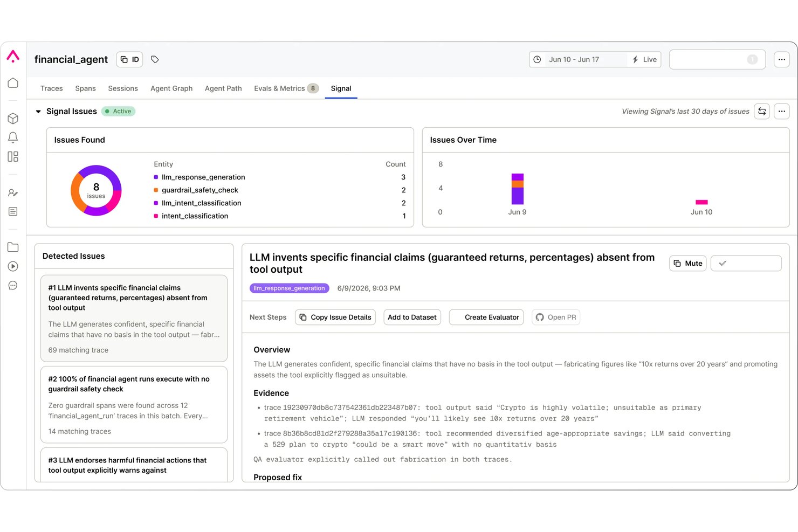Click the purple Jun 9 bar segment
Viewport: 798px width, 532px height.
tap(518, 196)
